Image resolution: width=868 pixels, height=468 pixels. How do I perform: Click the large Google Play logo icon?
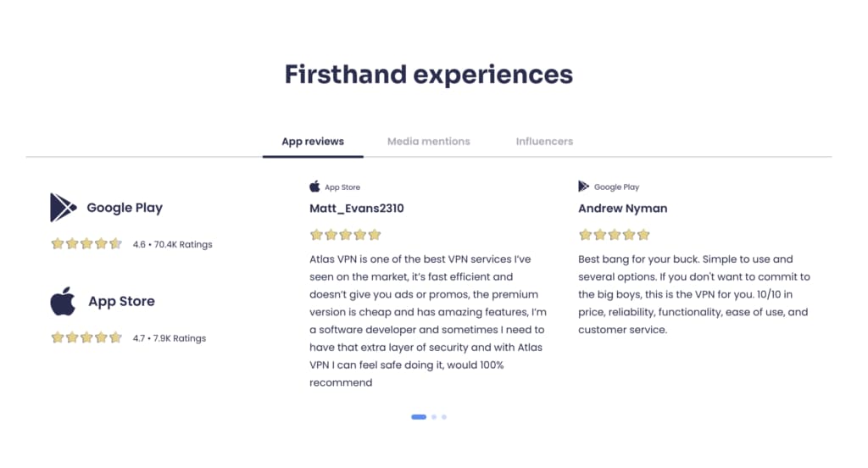pyautogui.click(x=63, y=208)
